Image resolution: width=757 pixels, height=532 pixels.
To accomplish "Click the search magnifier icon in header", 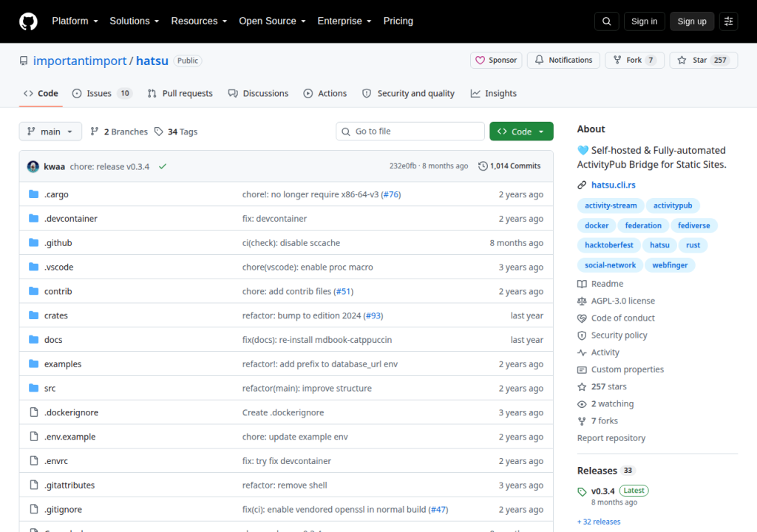I will tap(606, 21).
